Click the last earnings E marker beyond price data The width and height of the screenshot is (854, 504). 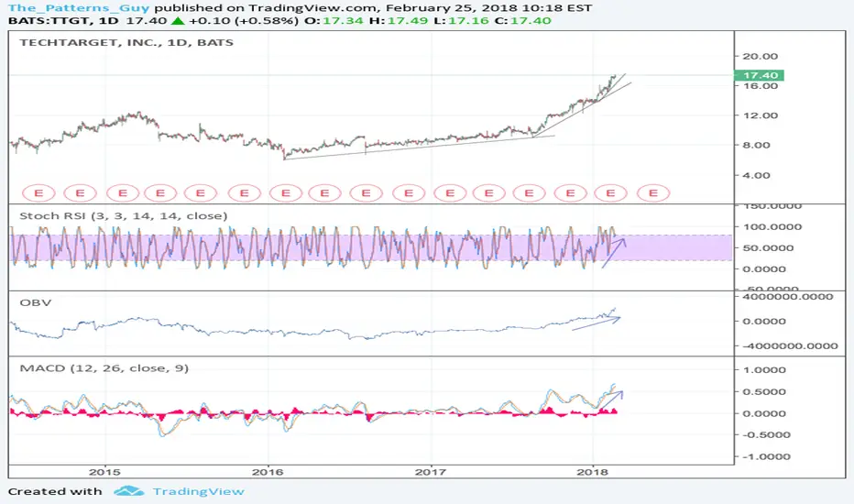[653, 192]
